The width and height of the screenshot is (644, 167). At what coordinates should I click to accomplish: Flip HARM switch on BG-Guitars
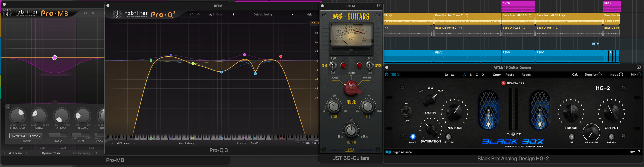click(370, 66)
